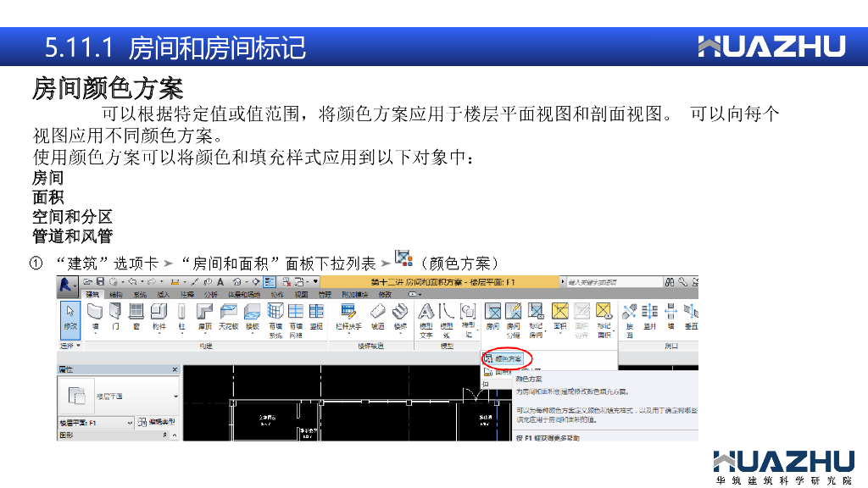
Task: Select the 标记面积 (Tag Area) tool
Action: tap(604, 320)
